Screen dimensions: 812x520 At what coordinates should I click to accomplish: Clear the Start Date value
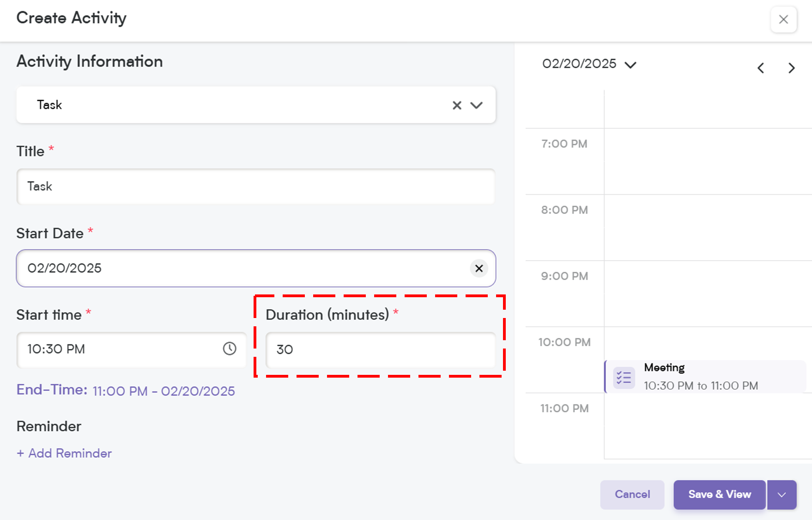click(x=479, y=268)
